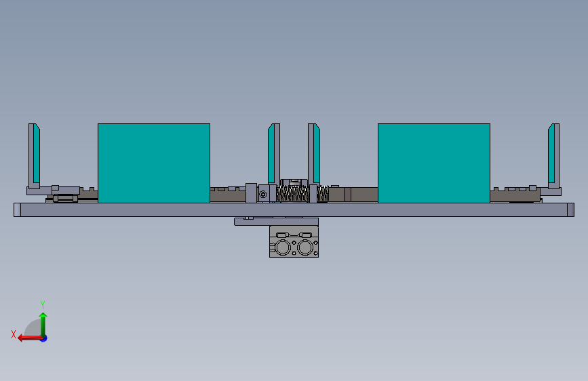Click the green Y axis arrow of the triad
588x381 pixels.
pos(43,324)
